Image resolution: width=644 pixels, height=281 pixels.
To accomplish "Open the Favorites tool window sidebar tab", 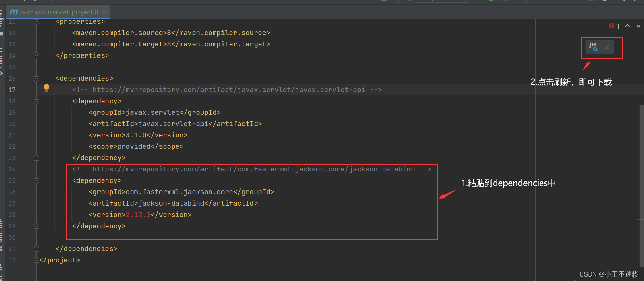I will click(1, 272).
